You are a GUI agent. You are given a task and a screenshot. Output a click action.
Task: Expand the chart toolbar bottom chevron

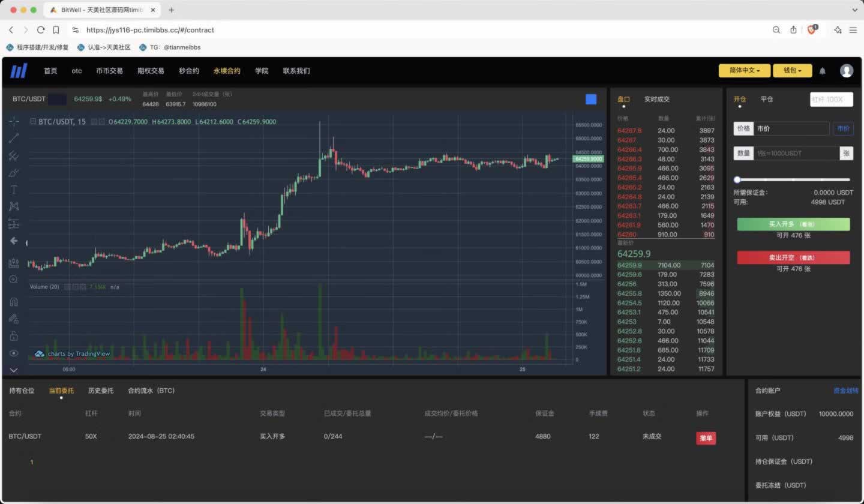[14, 370]
